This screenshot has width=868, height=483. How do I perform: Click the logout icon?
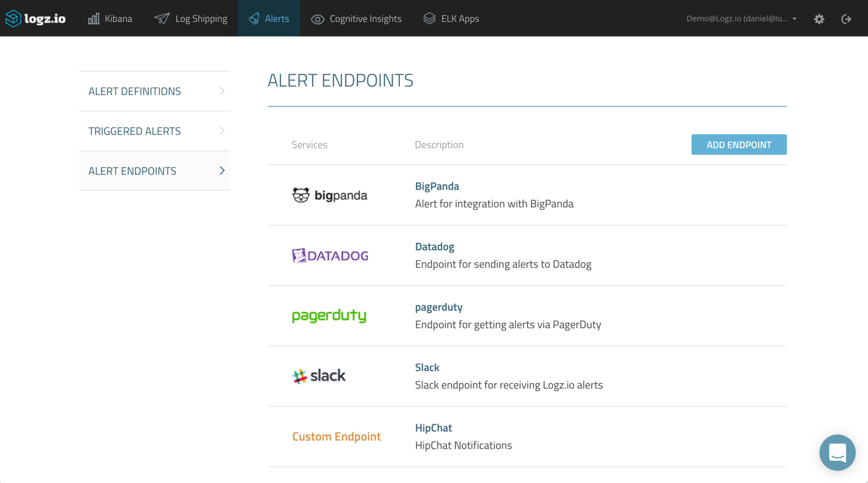pyautogui.click(x=846, y=19)
